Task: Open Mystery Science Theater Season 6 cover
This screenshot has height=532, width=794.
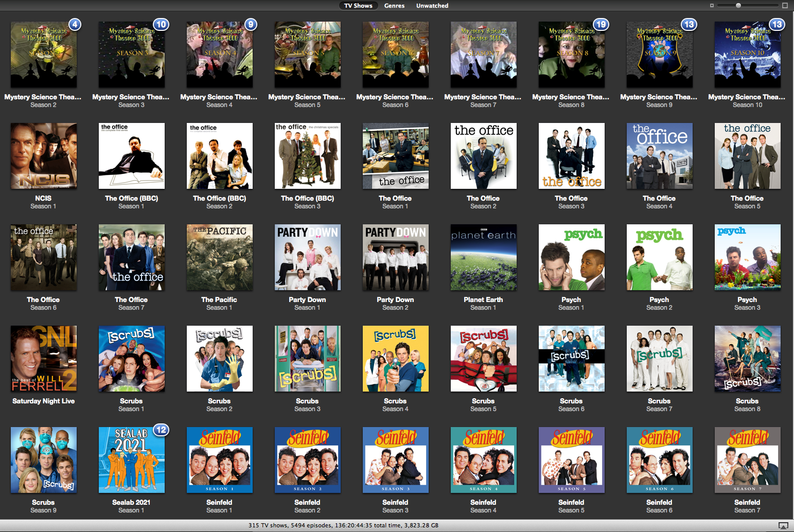Action: coord(396,55)
